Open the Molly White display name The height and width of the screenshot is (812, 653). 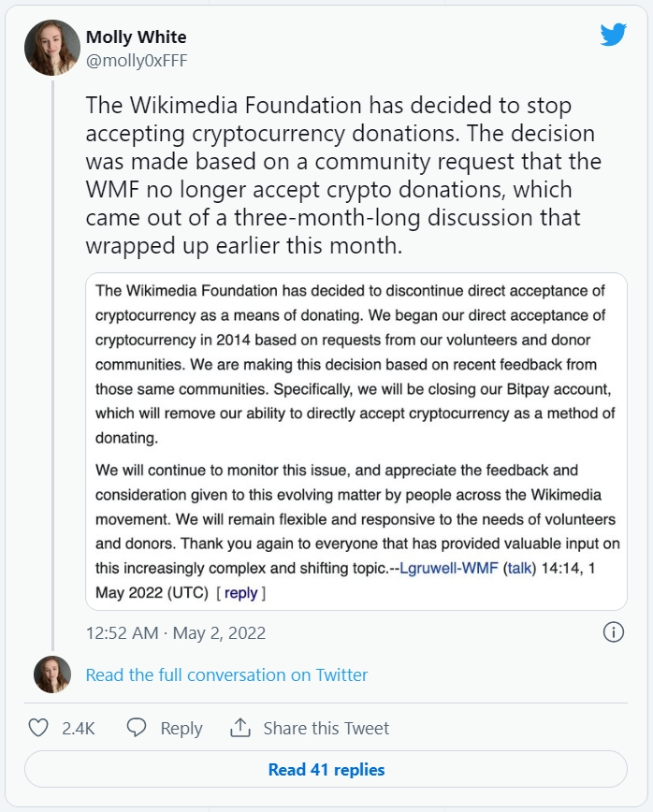click(x=136, y=37)
